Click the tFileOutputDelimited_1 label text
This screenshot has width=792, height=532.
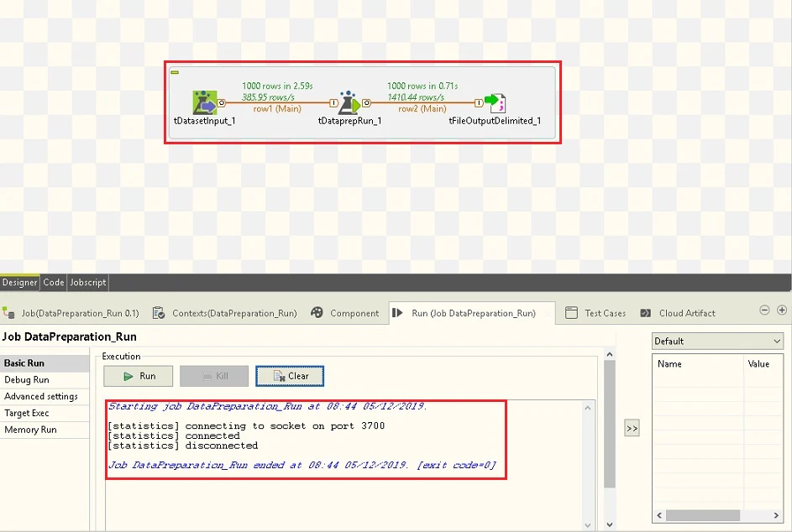tap(495, 121)
